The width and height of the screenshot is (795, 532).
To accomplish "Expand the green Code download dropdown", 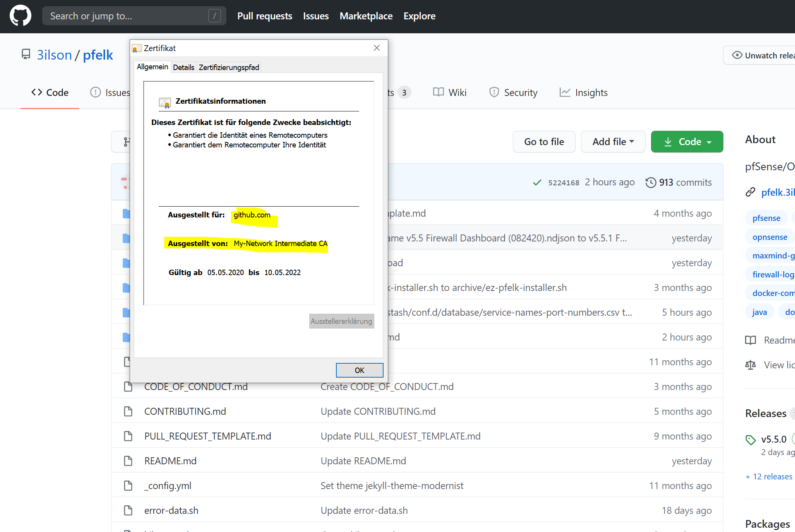I will pyautogui.click(x=687, y=142).
